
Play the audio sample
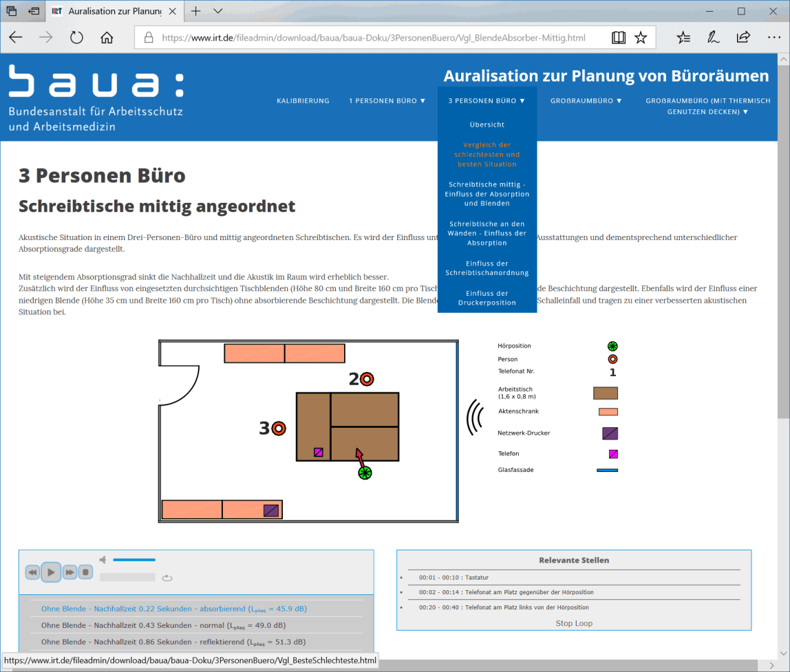click(51, 572)
